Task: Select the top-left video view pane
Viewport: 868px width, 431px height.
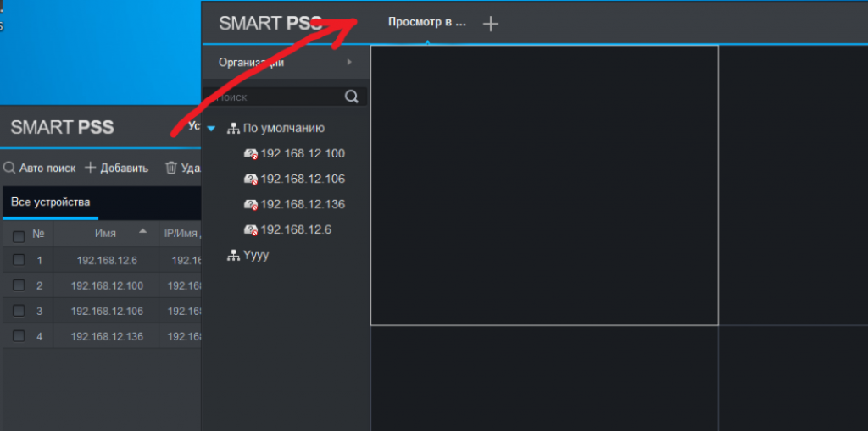Action: [544, 185]
